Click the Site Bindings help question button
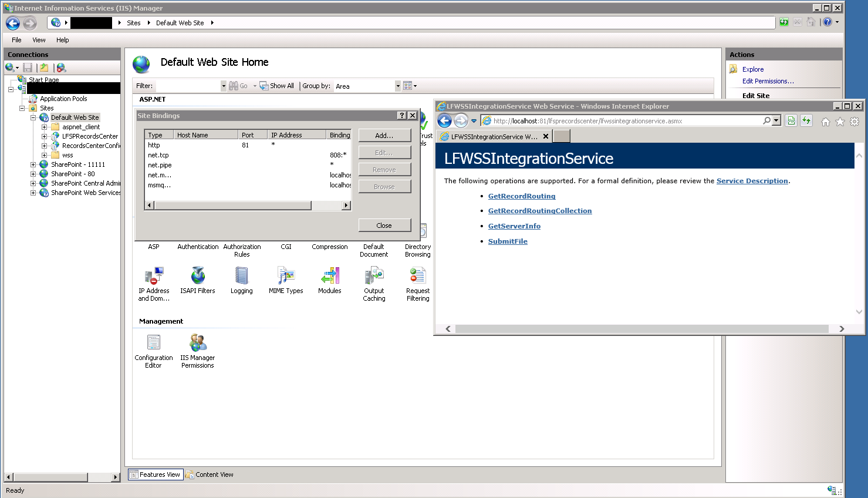This screenshot has height=498, width=868. click(402, 116)
